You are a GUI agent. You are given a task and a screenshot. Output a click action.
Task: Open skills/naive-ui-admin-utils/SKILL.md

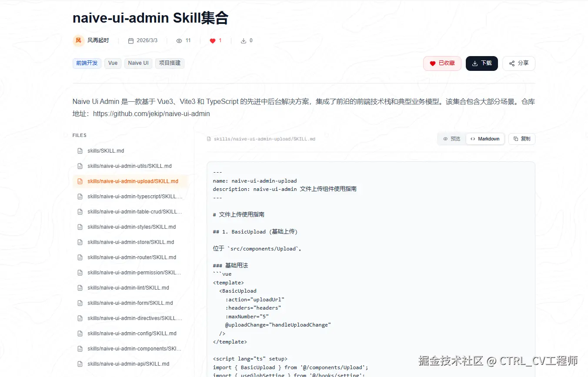130,166
